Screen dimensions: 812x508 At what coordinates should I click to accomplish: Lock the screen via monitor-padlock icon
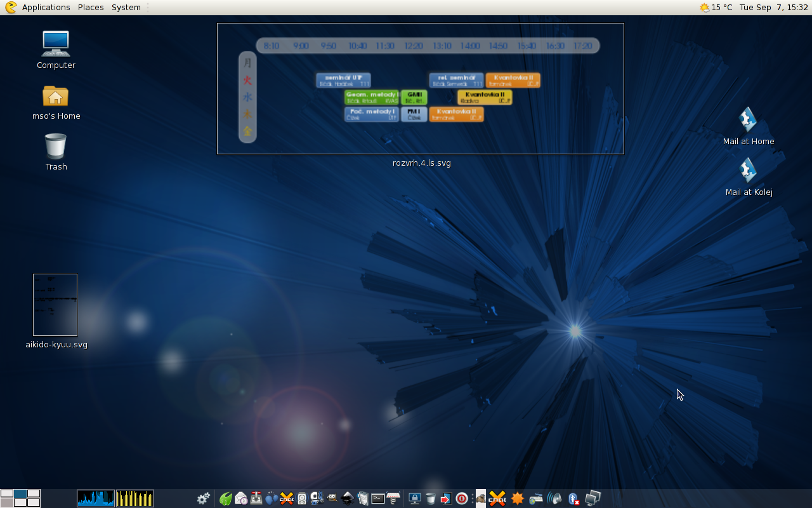point(415,498)
